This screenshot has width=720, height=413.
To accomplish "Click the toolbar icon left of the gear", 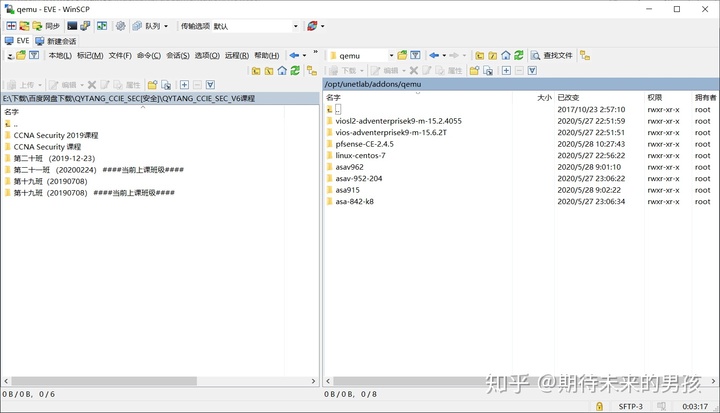I will tap(102, 26).
